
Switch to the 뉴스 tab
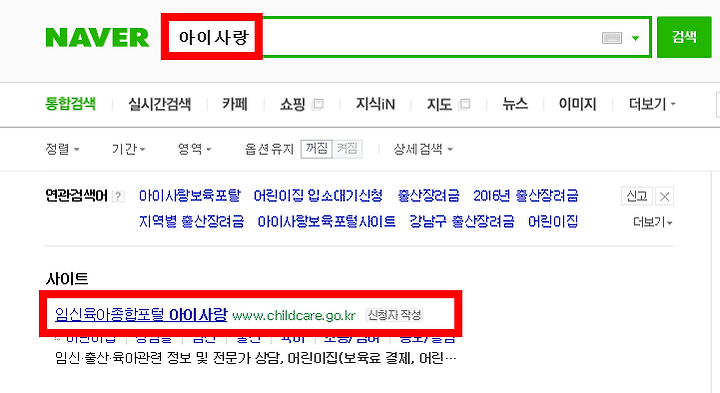(x=515, y=104)
